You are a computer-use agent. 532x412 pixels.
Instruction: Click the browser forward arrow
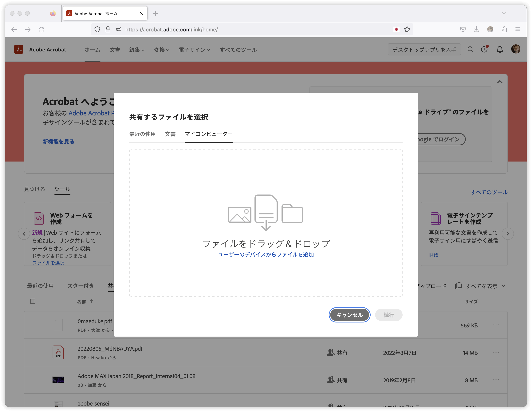click(28, 30)
